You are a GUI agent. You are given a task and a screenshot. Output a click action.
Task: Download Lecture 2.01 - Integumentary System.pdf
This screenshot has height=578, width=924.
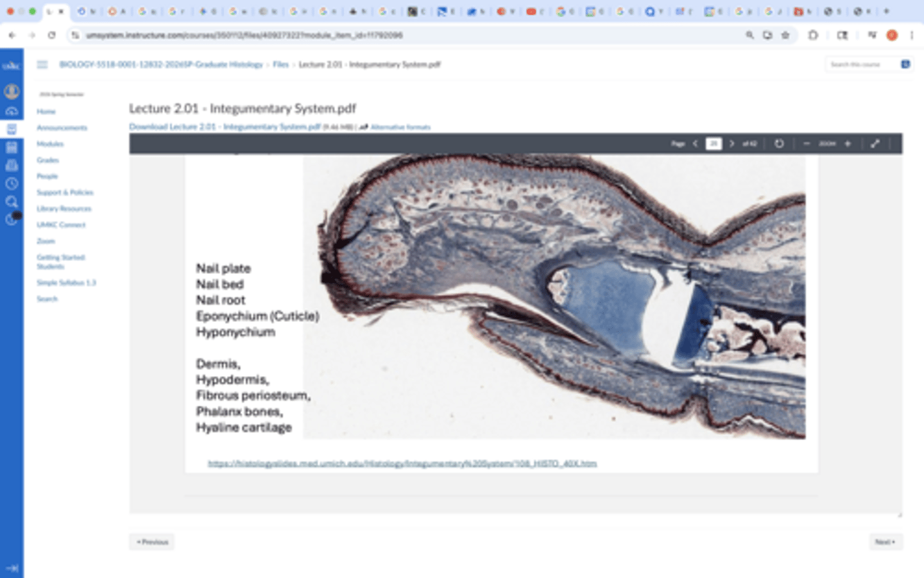tap(225, 127)
